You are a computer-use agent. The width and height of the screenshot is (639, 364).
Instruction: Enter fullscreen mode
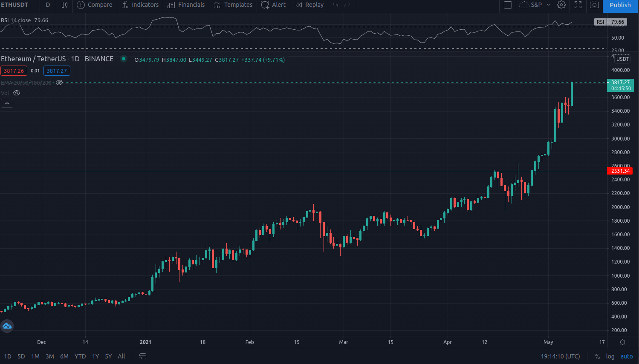click(578, 5)
